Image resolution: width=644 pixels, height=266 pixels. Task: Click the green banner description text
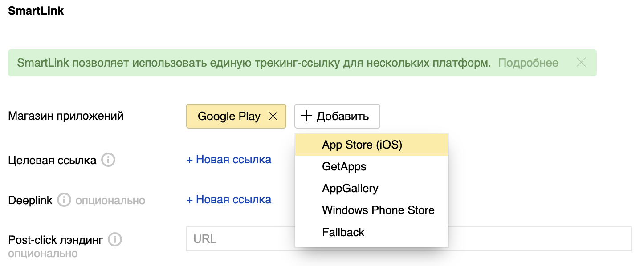tap(254, 63)
